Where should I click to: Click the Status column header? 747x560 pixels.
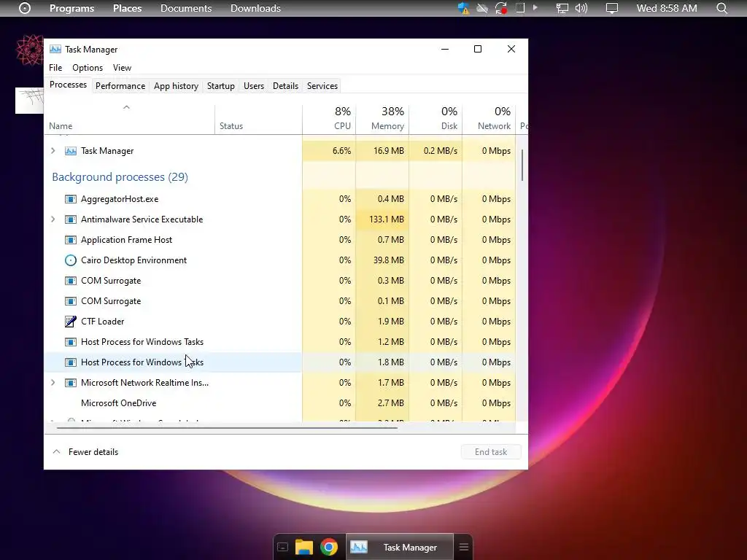tap(259, 119)
